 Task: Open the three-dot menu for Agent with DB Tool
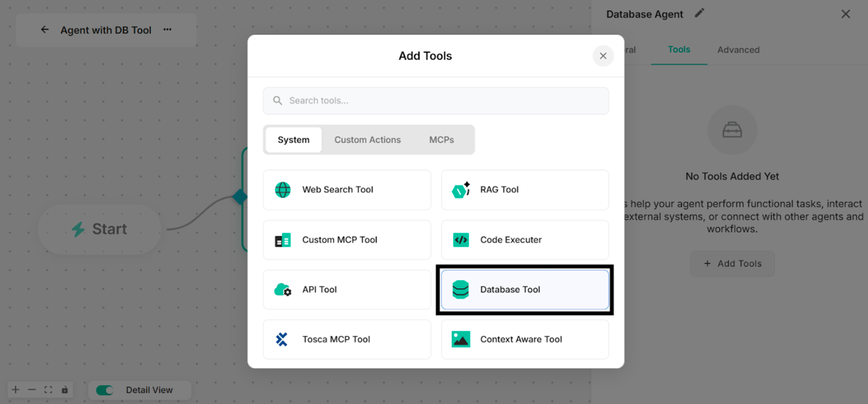point(167,30)
